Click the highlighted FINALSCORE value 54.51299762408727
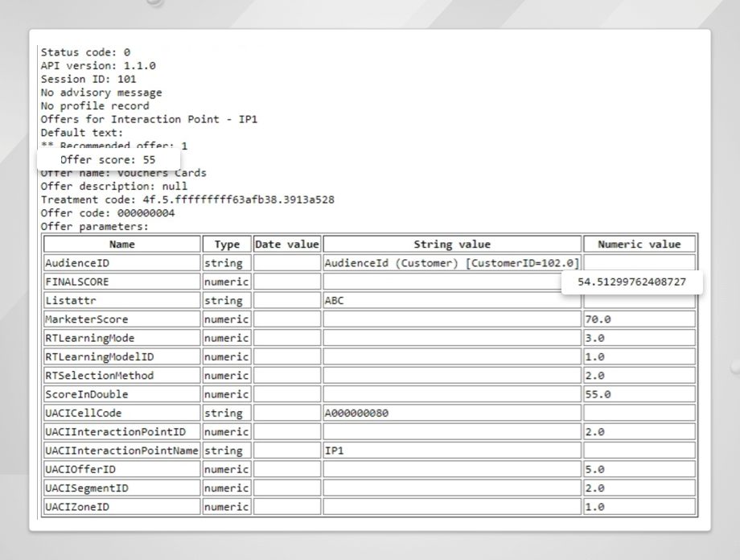740x560 pixels. [x=632, y=282]
